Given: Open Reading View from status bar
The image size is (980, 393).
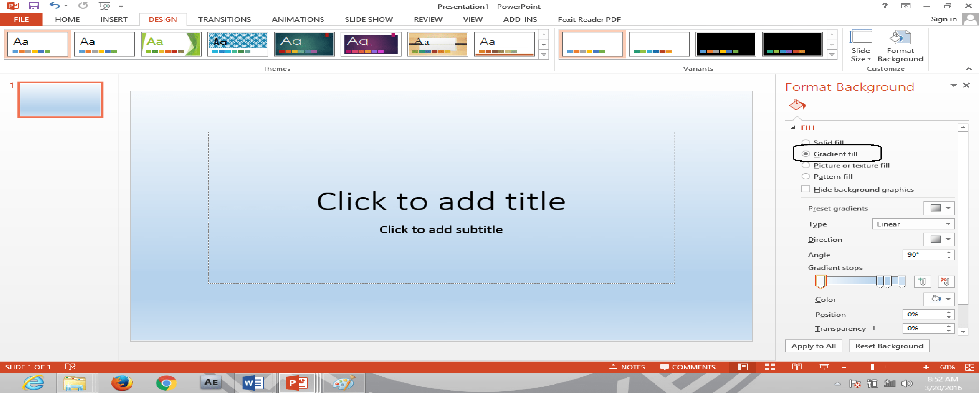Looking at the screenshot, I should [x=797, y=367].
